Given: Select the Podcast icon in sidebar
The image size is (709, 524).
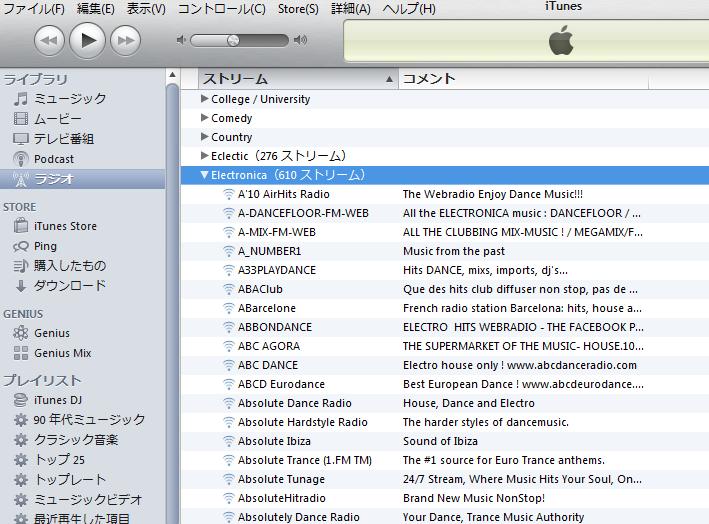Looking at the screenshot, I should click(x=21, y=159).
